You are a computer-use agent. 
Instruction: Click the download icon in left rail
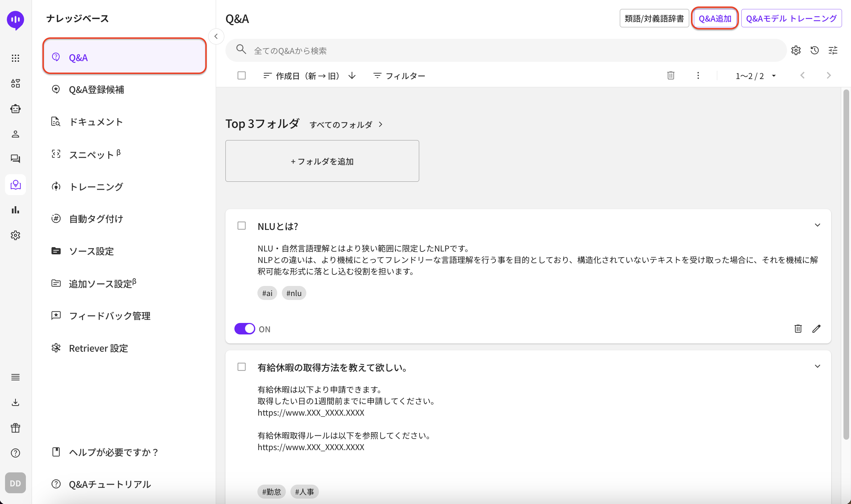click(x=15, y=402)
